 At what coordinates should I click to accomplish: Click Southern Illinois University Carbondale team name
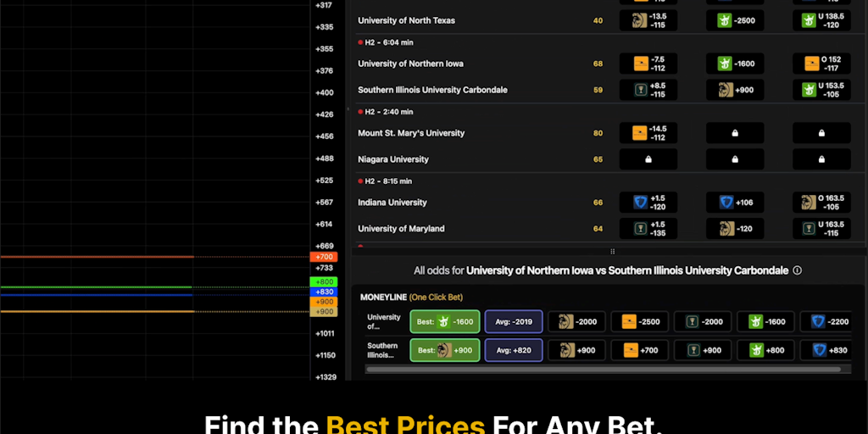pos(432,90)
